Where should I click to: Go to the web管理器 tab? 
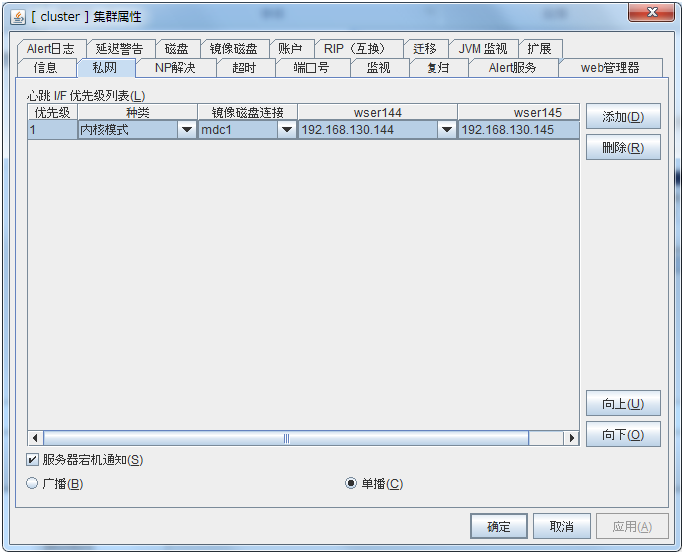610,68
